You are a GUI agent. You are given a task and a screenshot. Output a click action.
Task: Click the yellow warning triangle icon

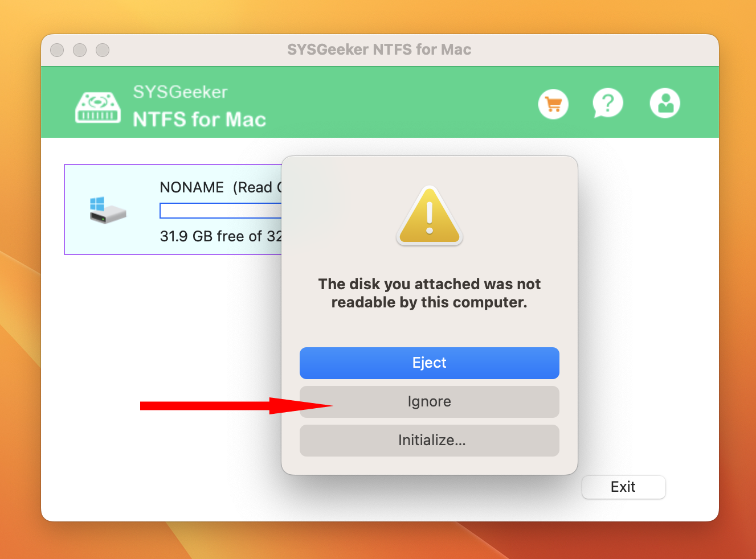[x=430, y=216]
